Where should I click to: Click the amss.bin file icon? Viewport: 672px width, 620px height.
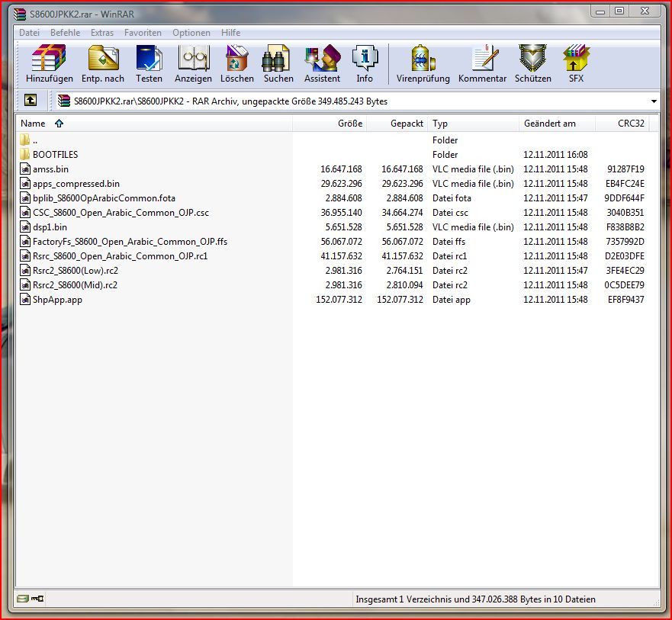coord(25,169)
